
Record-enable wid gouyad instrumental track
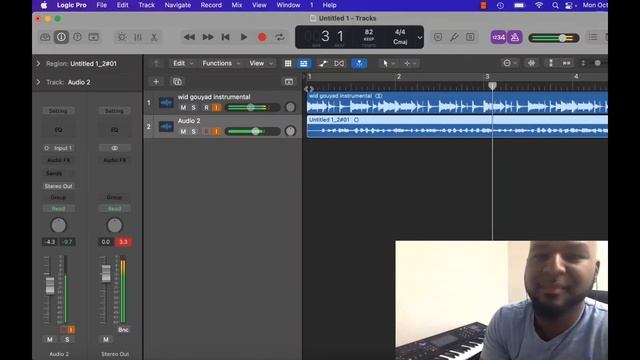point(206,108)
